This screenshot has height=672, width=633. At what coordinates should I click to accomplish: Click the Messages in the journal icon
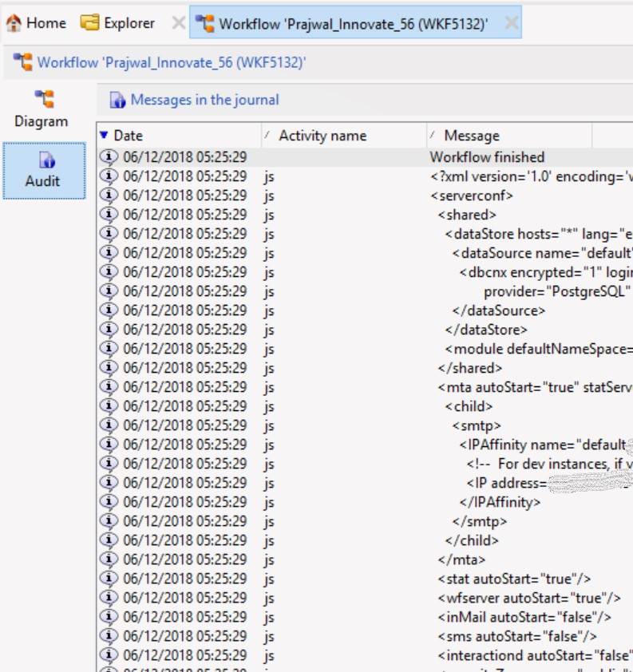(x=118, y=101)
